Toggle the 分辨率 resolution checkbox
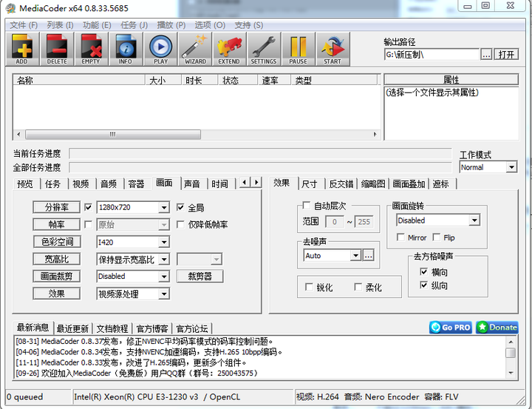 point(88,207)
